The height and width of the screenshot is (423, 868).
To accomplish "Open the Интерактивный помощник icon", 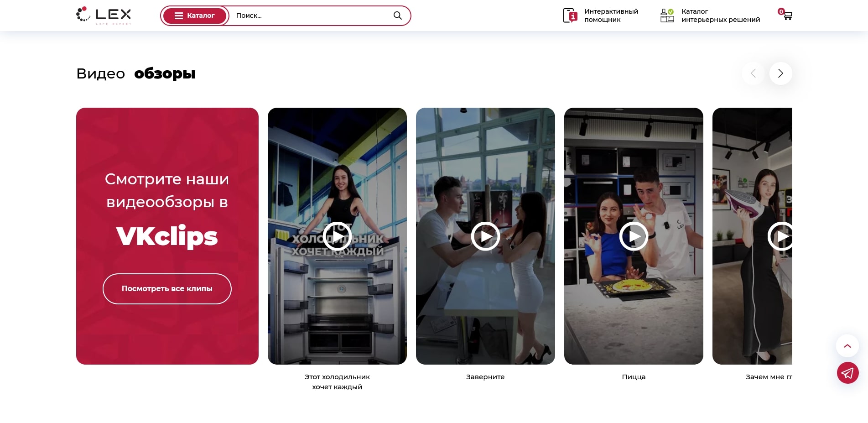I will [x=570, y=16].
